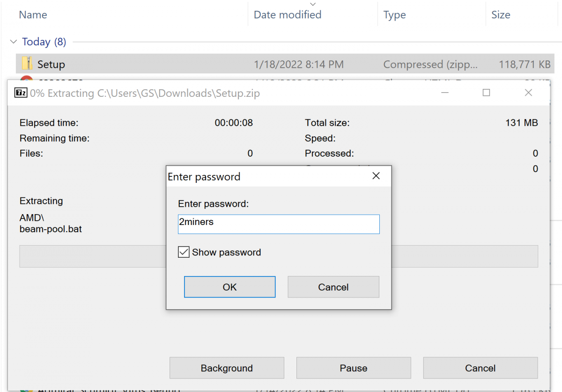Click the Date modified column header
This screenshot has height=392, width=562.
[287, 15]
